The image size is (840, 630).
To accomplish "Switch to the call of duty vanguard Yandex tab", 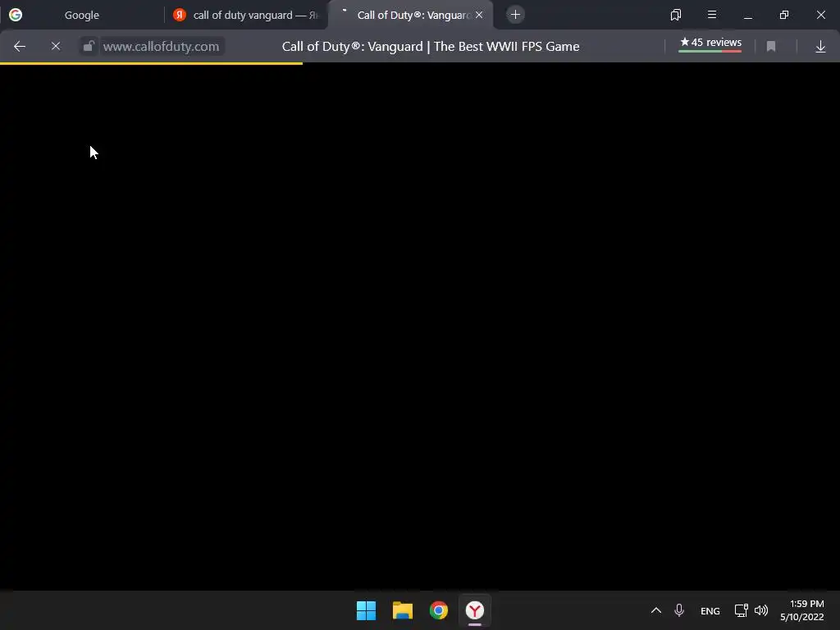I will coord(246,15).
